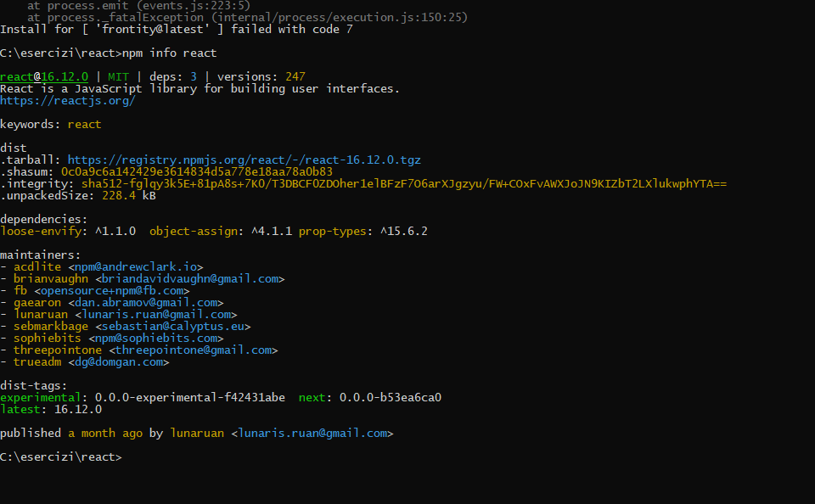This screenshot has width=815, height=504.
Task: Click the opensource+npm@fb.com email
Action: coord(112,290)
